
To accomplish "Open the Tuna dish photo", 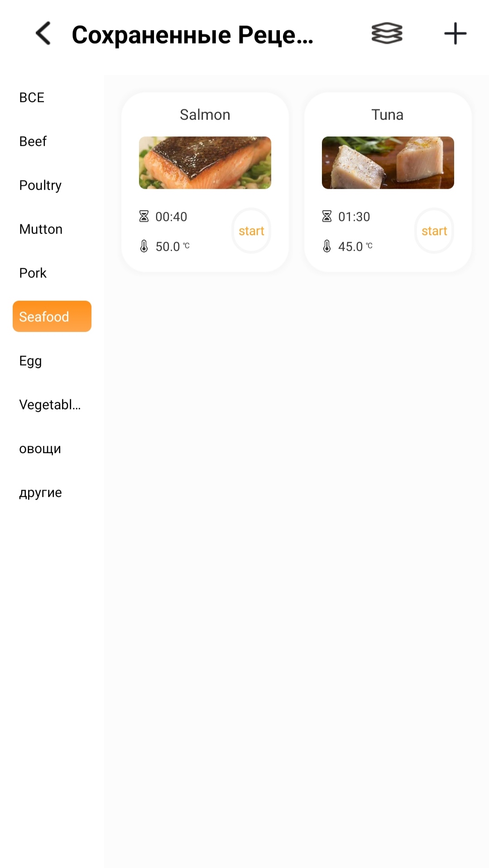I will point(388,163).
